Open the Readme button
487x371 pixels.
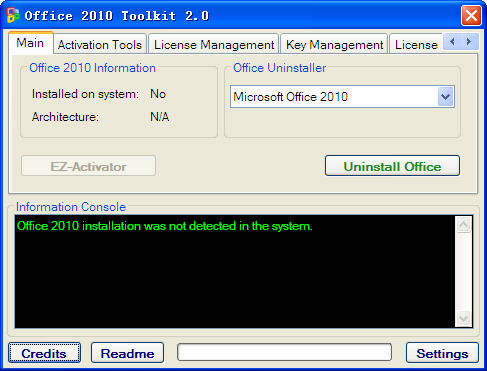click(127, 353)
